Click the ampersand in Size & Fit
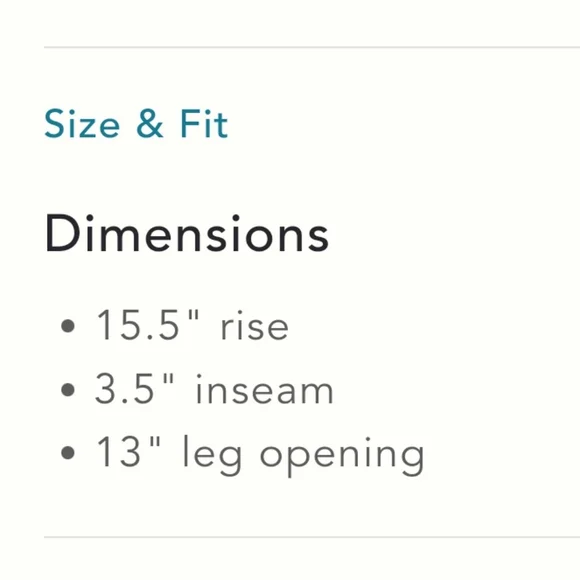This screenshot has height=580, width=580. coord(150,124)
